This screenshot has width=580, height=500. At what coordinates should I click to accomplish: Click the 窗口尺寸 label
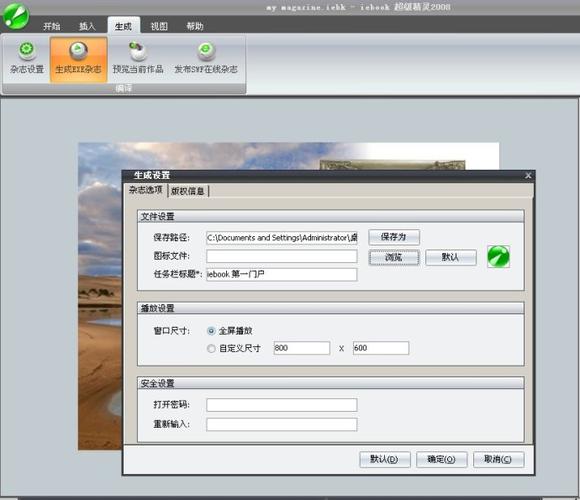172,331
